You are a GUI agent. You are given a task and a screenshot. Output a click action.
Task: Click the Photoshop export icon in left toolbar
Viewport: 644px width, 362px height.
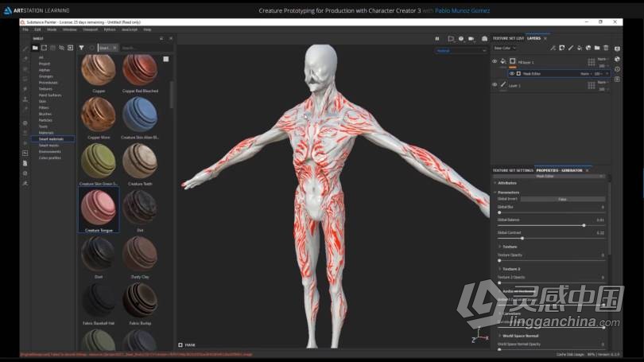pos(25,153)
